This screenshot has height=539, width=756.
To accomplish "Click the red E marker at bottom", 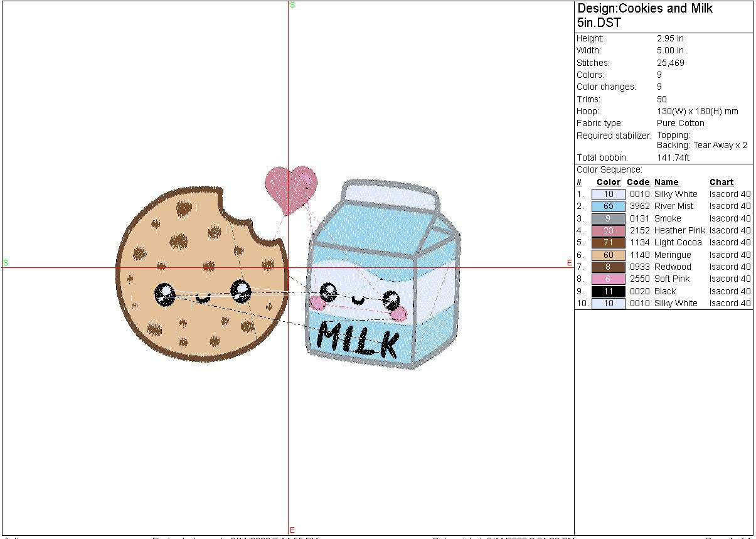I will (x=292, y=530).
